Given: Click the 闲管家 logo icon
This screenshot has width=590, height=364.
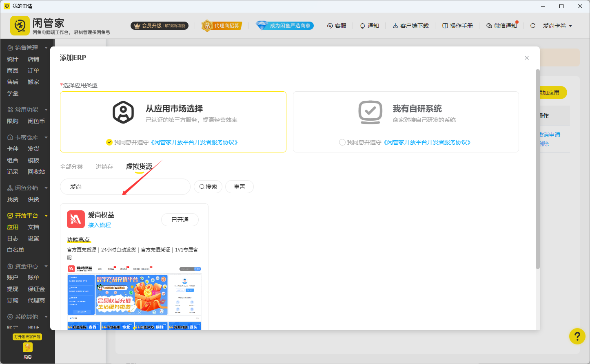Looking at the screenshot, I should tap(19, 25).
